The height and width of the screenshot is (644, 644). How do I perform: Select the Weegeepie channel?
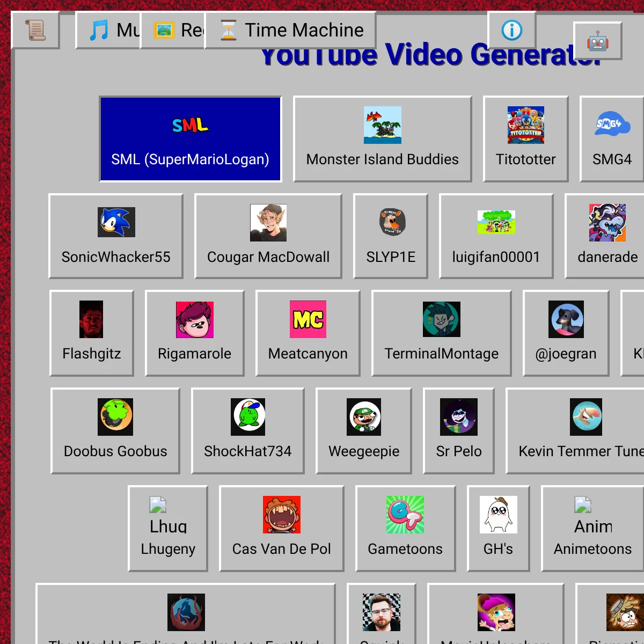[x=364, y=431]
